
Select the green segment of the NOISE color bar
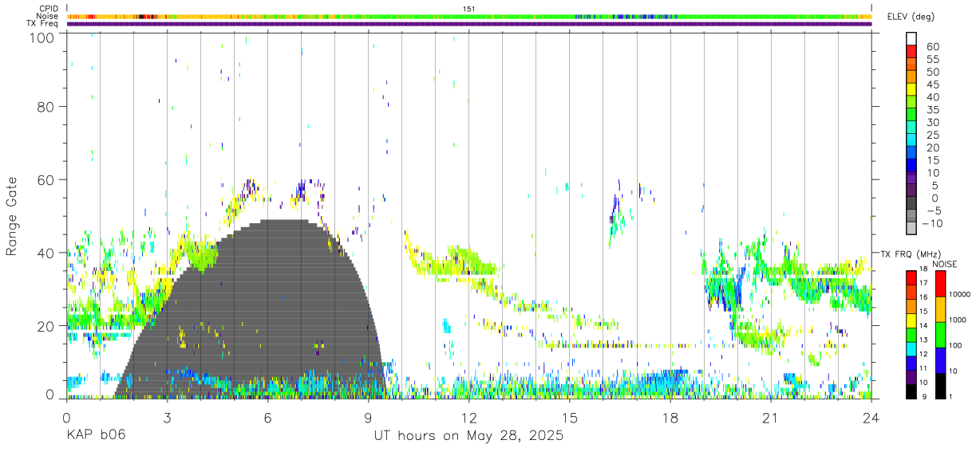click(940, 334)
